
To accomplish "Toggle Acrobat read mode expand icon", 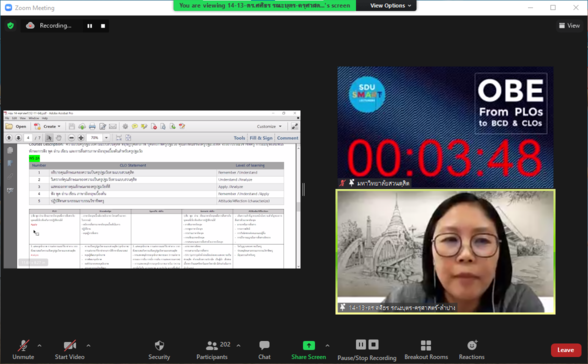I will tap(295, 126).
